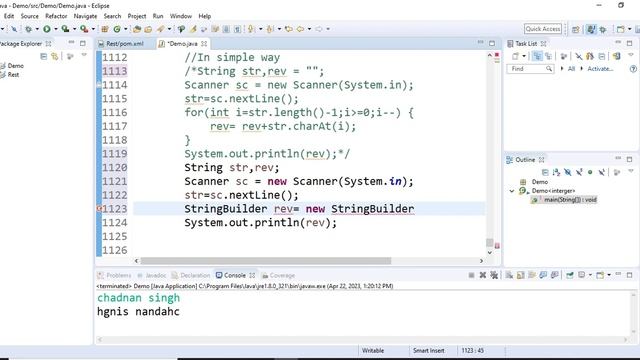Click Collapse All icon in Task List toolbar
This screenshot has height=360, width=640.
(x=602, y=56)
